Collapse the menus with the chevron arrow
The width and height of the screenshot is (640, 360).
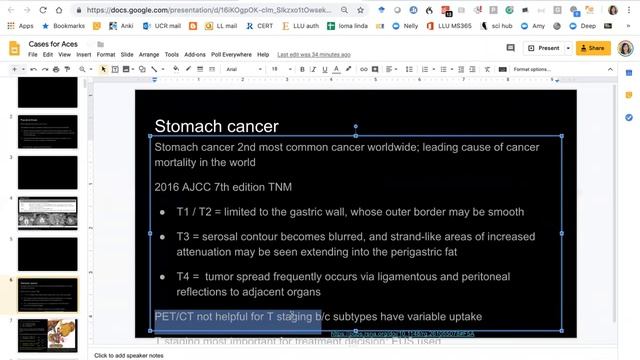click(610, 69)
